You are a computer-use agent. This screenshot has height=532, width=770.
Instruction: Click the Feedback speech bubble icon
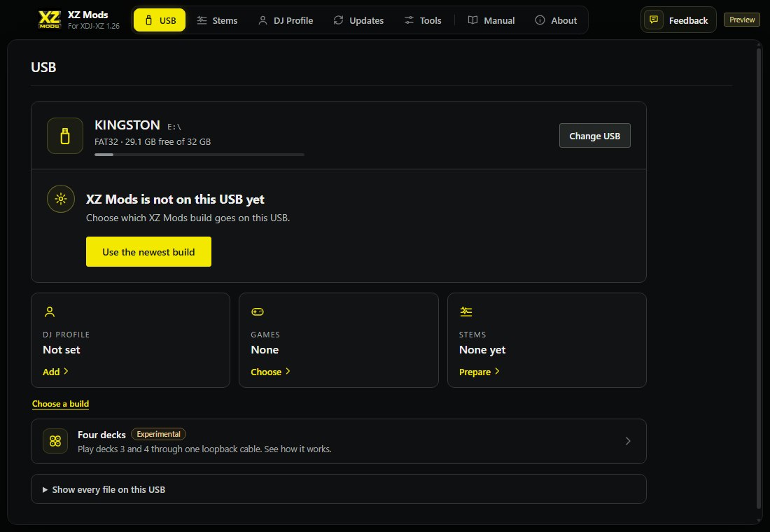pos(654,20)
